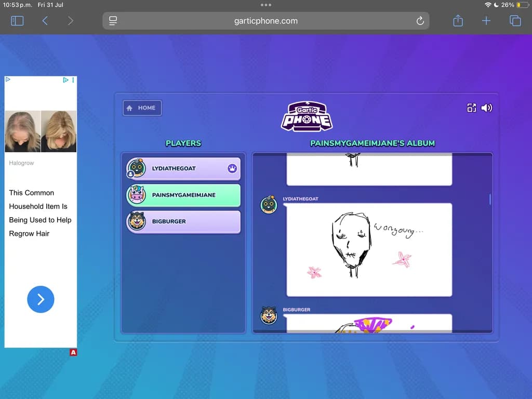The height and width of the screenshot is (399, 532).
Task: Return to Gartic Phone HOME
Action: point(142,108)
